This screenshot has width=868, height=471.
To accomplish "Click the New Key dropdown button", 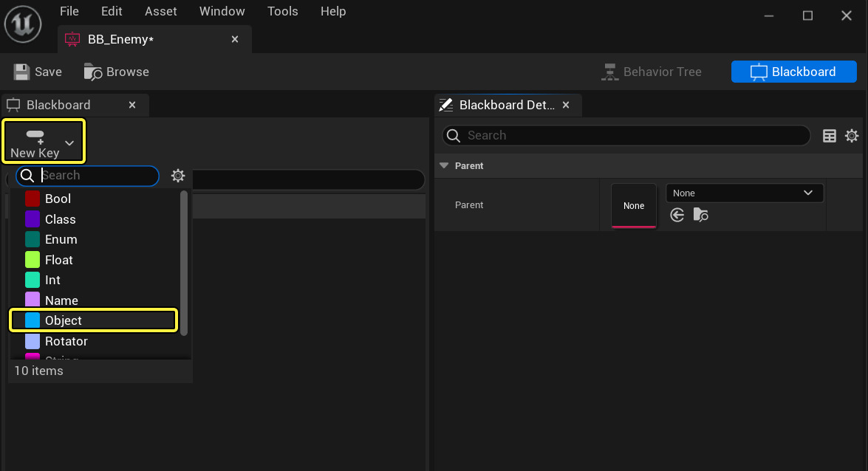I will (x=44, y=141).
